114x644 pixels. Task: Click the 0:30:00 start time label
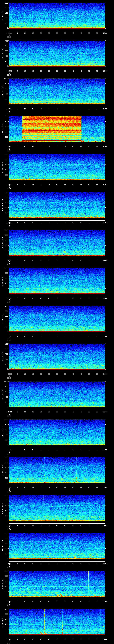pos(9,639)
